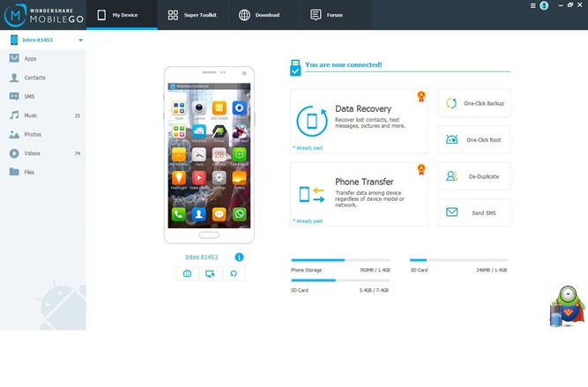Viewport: 588px width, 387px height.
Task: Select the Files folder icon
Action: 14,172
